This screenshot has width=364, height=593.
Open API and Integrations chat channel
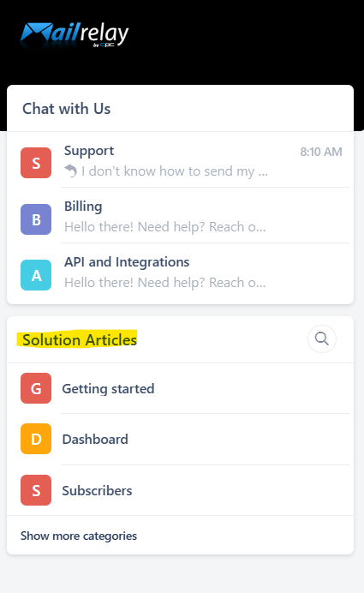[x=181, y=273]
